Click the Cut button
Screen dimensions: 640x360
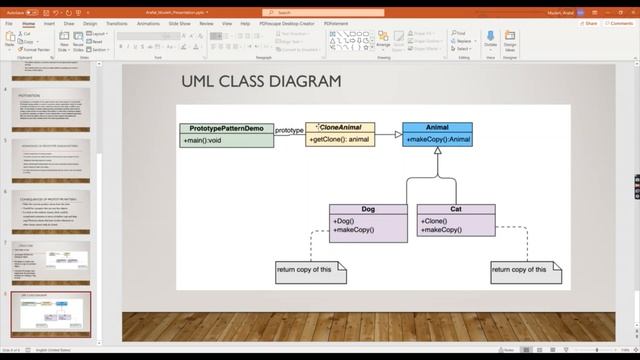tap(24, 34)
